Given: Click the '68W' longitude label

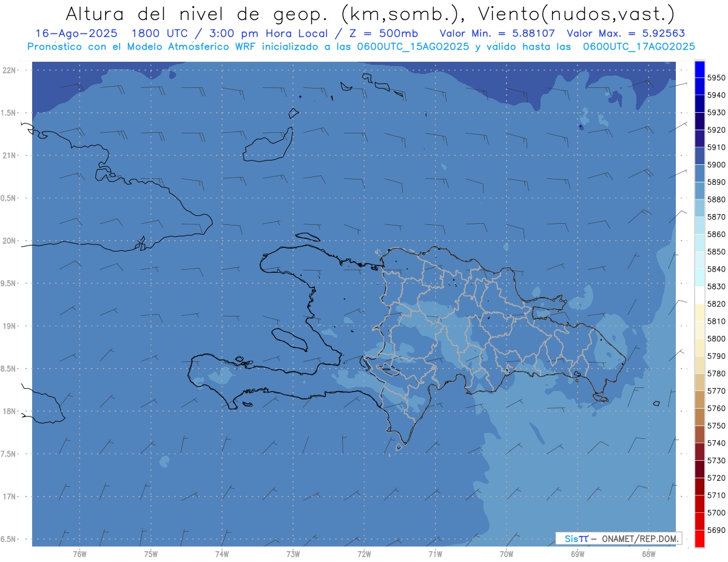Looking at the screenshot, I should tap(649, 554).
